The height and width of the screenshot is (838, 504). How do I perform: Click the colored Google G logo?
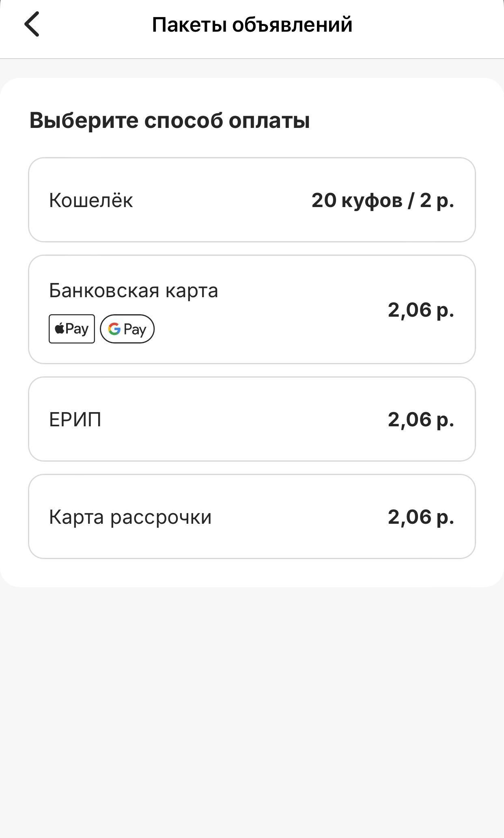[x=114, y=329]
